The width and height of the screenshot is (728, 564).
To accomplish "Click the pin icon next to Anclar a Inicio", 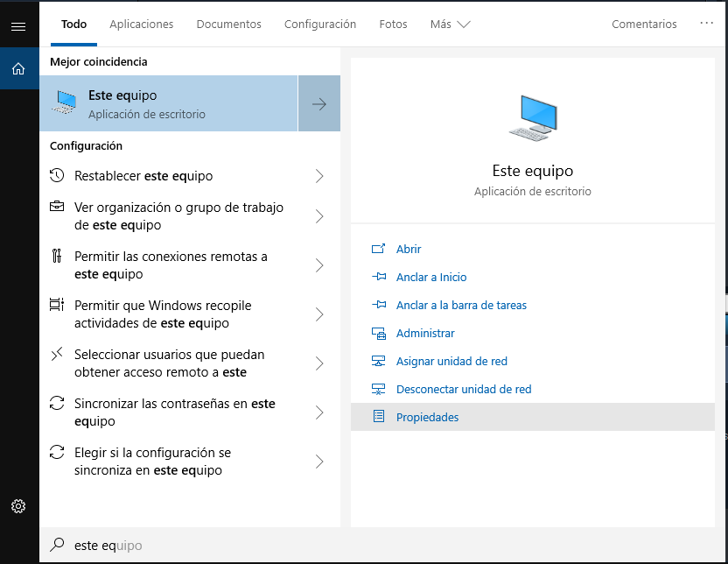I will (379, 277).
